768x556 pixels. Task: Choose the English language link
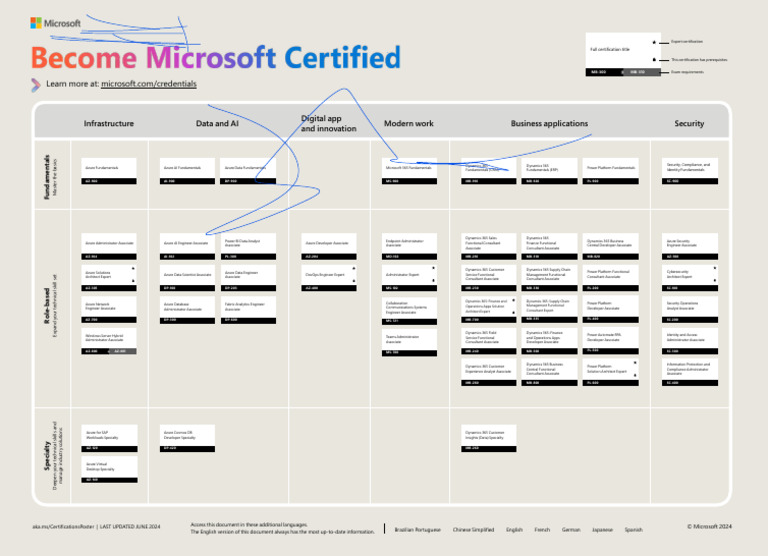[514, 530]
